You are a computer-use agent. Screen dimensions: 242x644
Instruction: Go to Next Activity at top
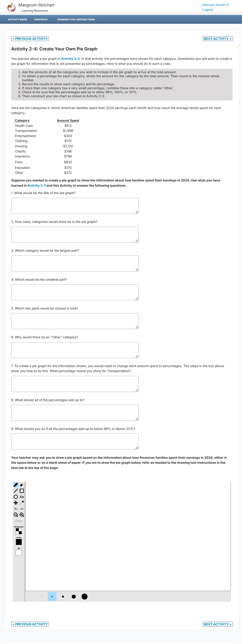[x=218, y=39]
